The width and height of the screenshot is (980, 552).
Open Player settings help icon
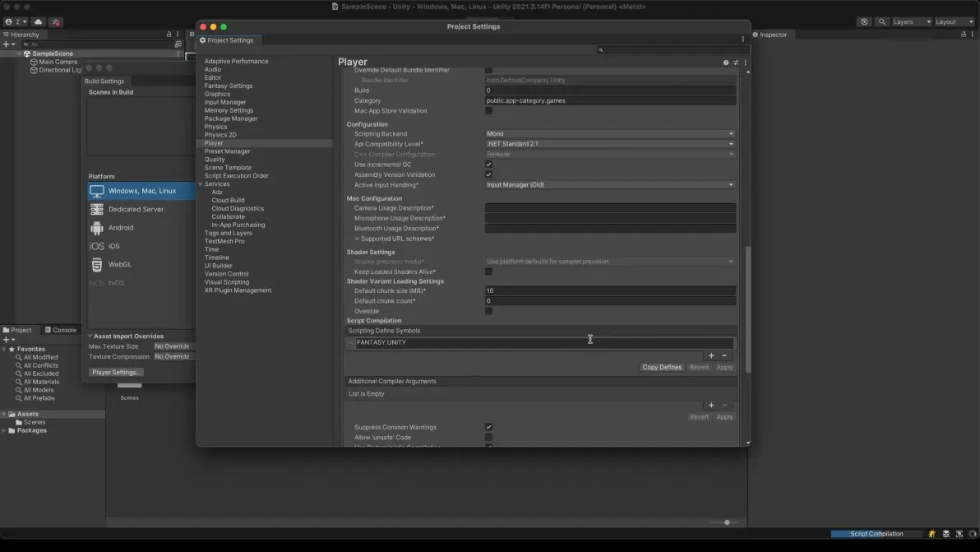tap(726, 63)
